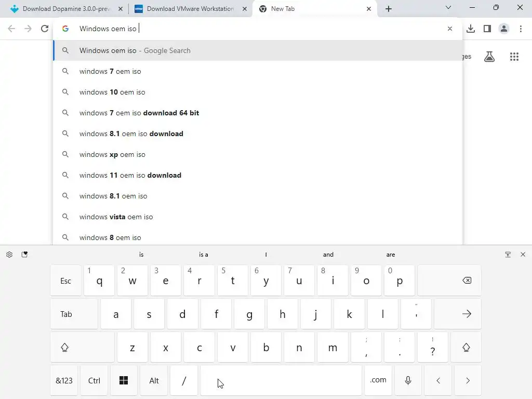Screen dimensions: 532x399
Task: Pick the 'are' word prediction
Action: [391, 255]
